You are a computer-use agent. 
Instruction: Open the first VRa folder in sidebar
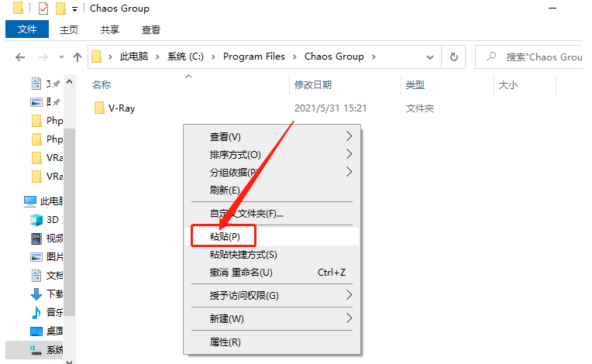pos(46,158)
